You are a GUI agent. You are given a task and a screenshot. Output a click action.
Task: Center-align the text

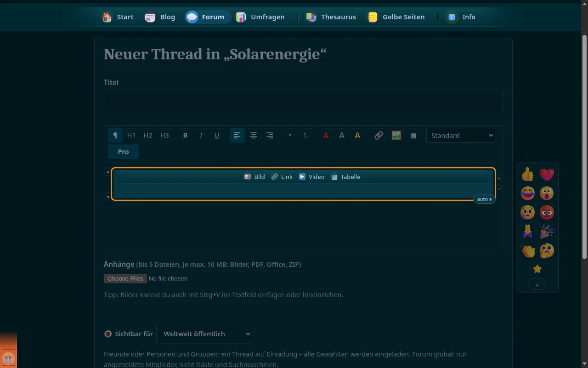[x=254, y=135]
